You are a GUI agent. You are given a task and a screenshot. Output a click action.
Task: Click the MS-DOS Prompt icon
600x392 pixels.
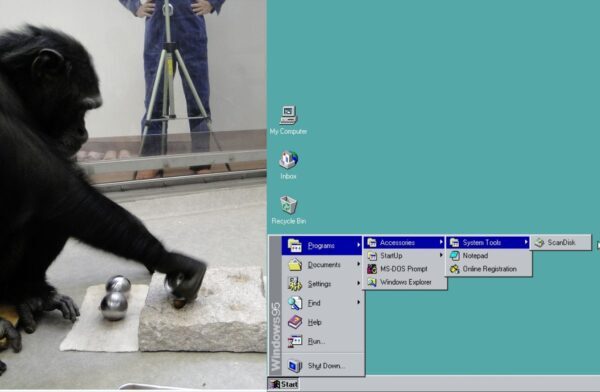372,269
